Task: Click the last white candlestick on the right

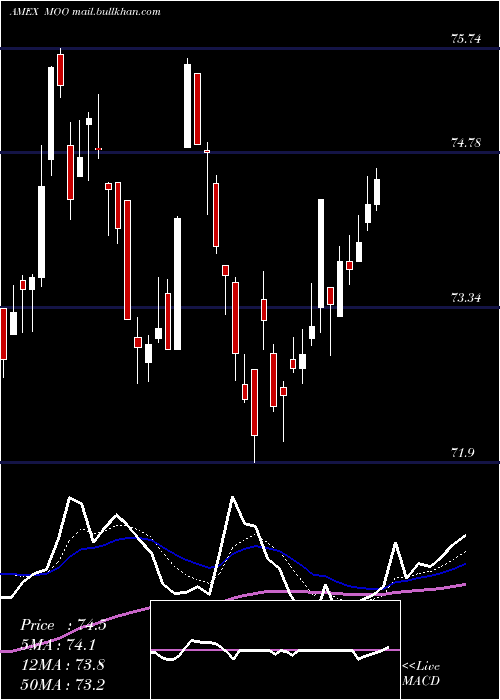Action: tap(377, 190)
